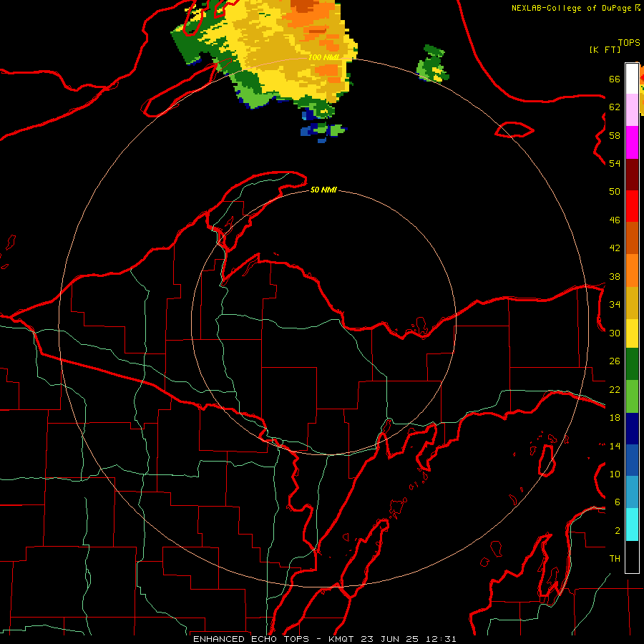
Task: Click the 'KMQT' radar site identifier
Action: point(341,639)
